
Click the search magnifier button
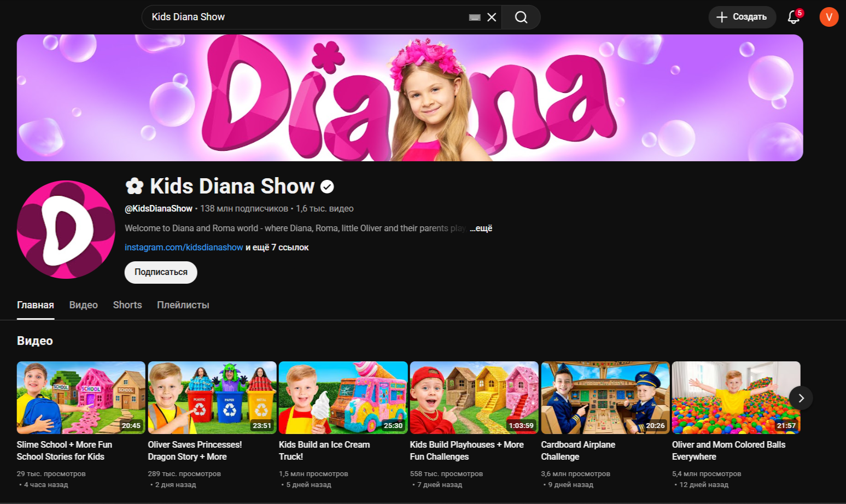tap(521, 17)
